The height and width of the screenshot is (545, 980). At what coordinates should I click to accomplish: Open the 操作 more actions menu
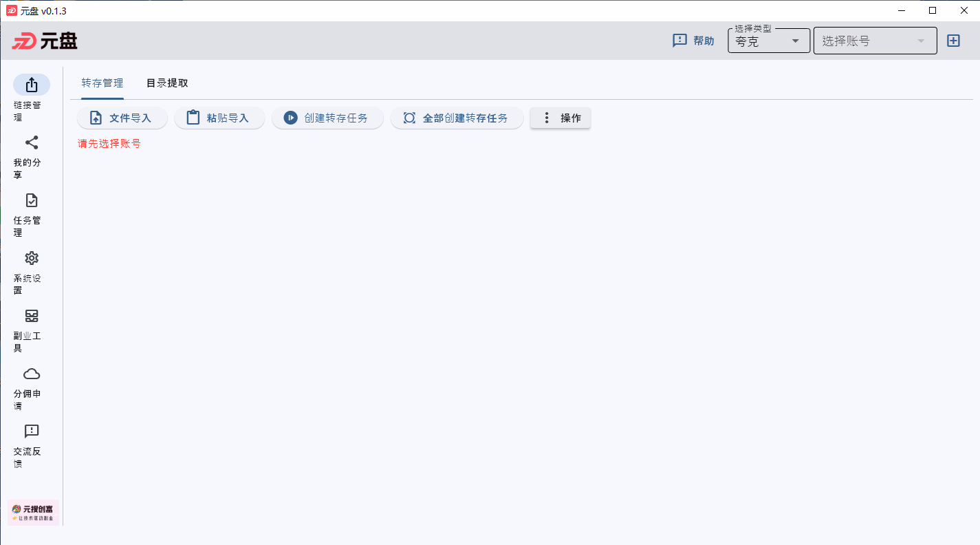click(x=560, y=118)
